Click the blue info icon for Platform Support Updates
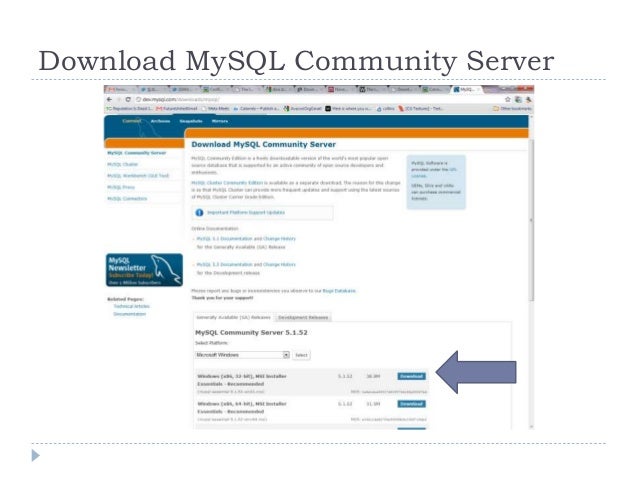This screenshot has height=479, width=638. click(199, 212)
